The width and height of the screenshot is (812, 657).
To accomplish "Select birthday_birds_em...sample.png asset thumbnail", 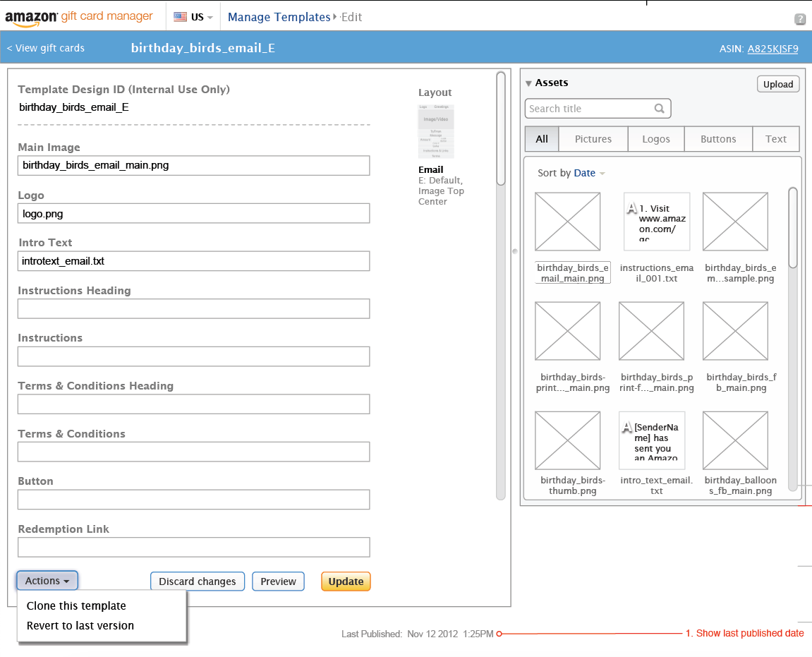I will click(x=735, y=222).
